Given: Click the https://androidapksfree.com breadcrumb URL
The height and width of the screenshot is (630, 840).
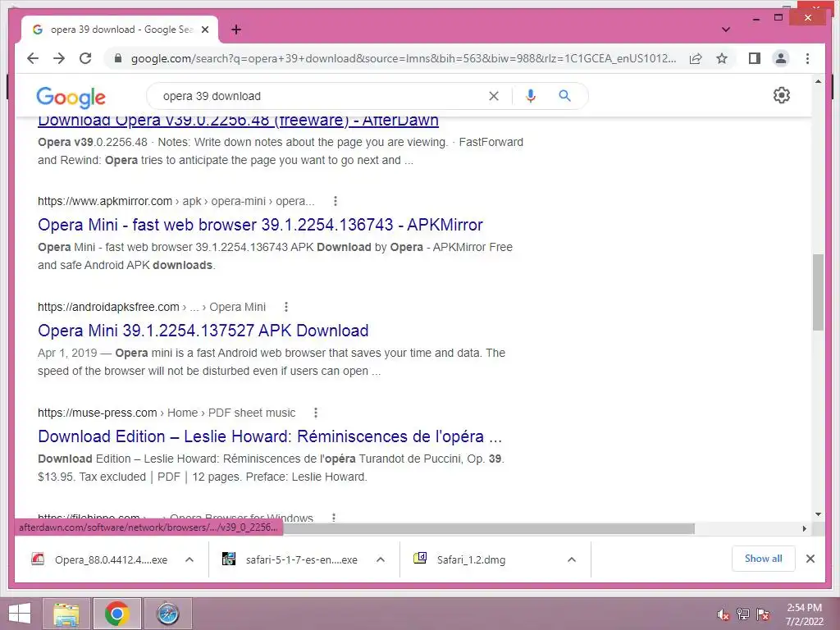Looking at the screenshot, I should 108,307.
